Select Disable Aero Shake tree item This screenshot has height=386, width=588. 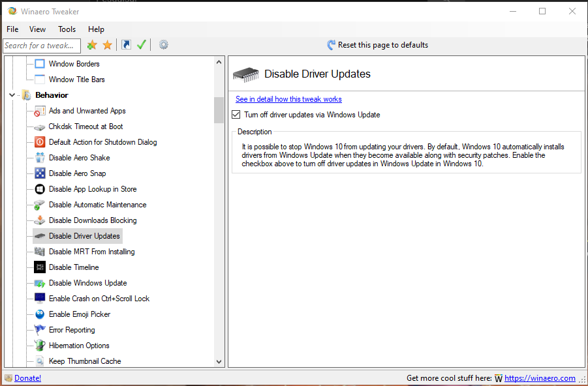[x=80, y=158]
